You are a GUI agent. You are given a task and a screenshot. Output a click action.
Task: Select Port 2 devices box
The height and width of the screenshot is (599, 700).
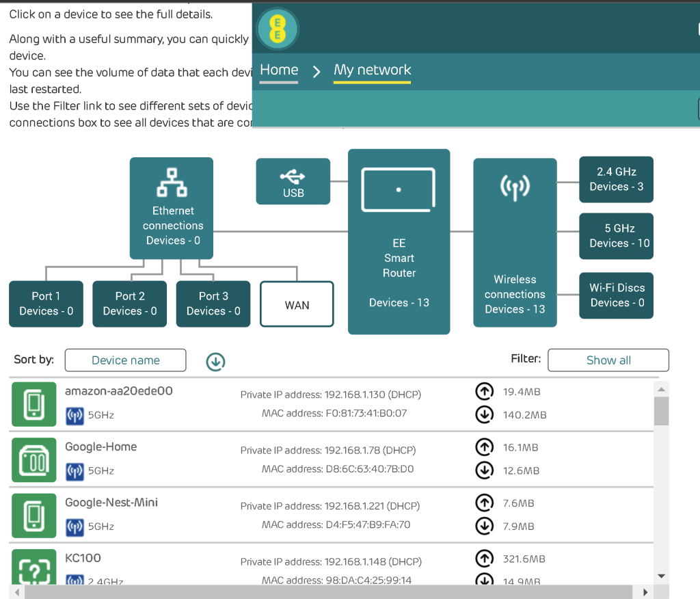click(129, 304)
